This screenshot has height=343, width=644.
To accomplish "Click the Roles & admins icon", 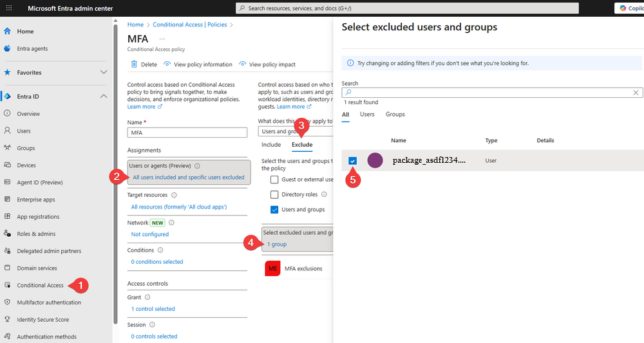I will coord(7,234).
